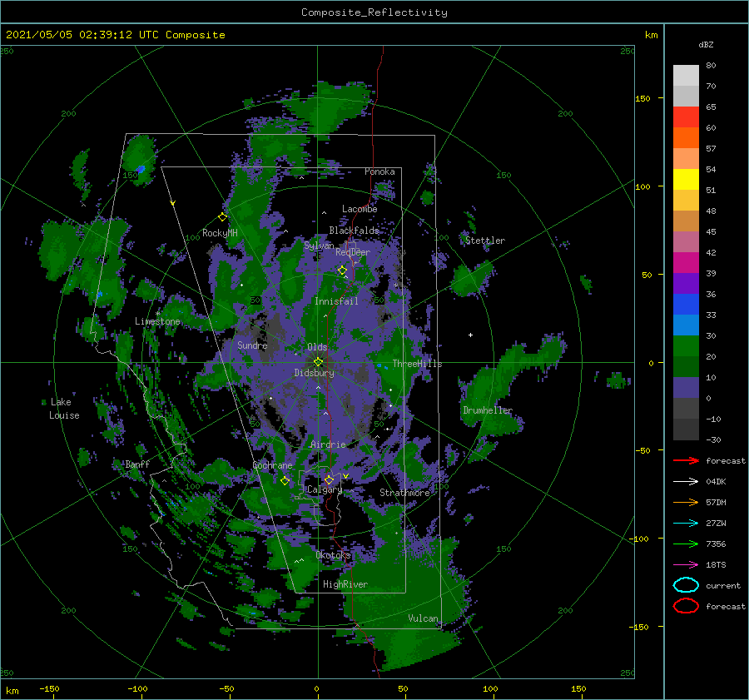Click the Didsbury label

(x=314, y=373)
